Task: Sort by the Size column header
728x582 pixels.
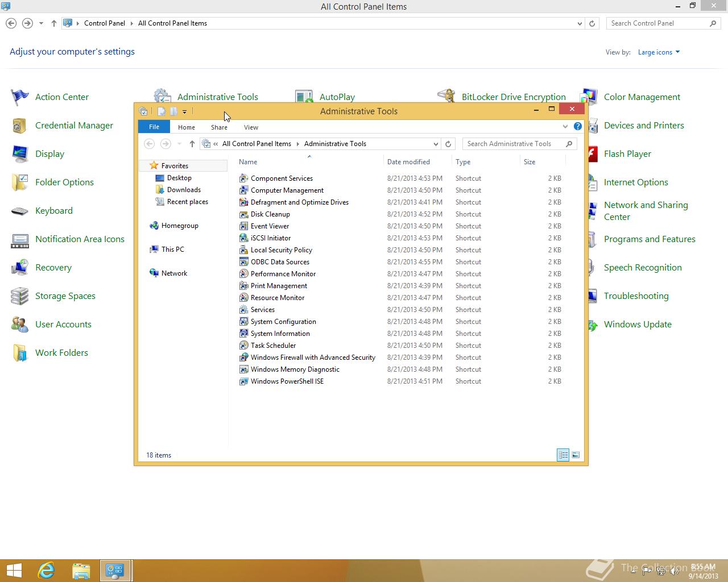Action: point(543,162)
